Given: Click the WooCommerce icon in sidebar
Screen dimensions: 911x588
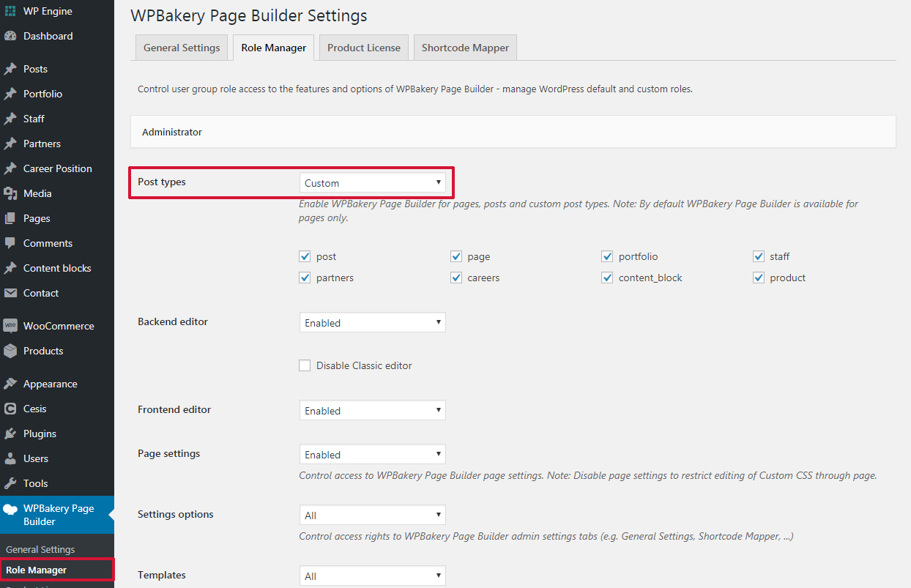Looking at the screenshot, I should point(10,326).
